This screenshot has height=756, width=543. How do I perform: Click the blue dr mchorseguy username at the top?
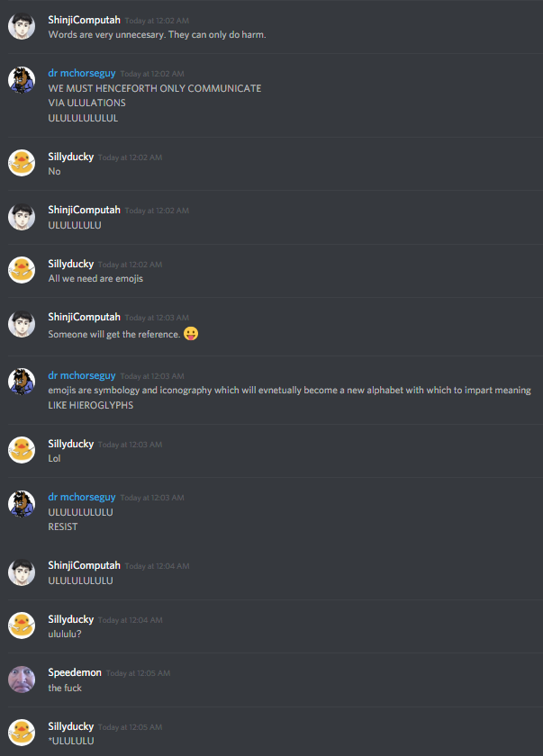coord(82,73)
